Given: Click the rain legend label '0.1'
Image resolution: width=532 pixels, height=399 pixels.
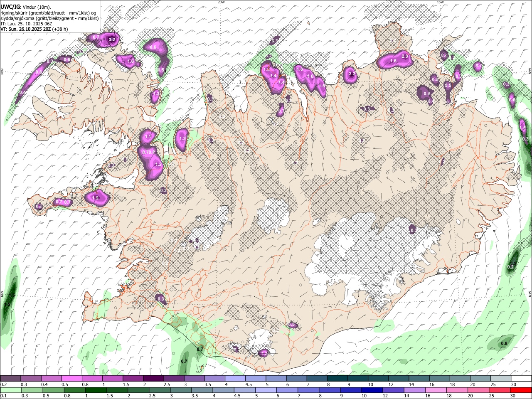Looking at the screenshot, I should [3, 396].
